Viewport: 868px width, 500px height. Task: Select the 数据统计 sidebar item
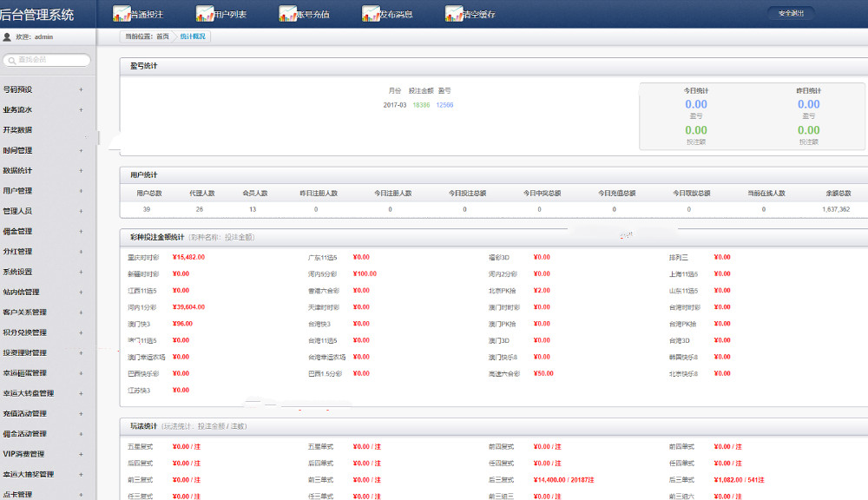click(17, 170)
